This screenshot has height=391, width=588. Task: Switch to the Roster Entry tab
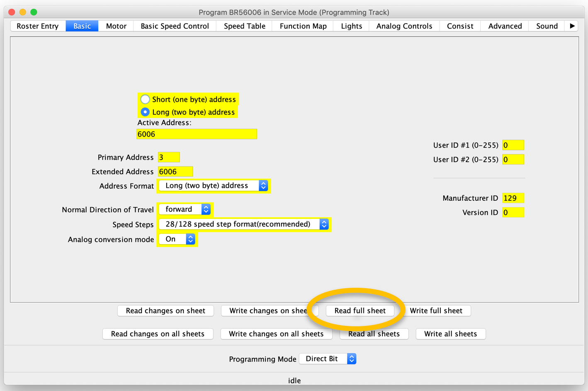tap(38, 26)
